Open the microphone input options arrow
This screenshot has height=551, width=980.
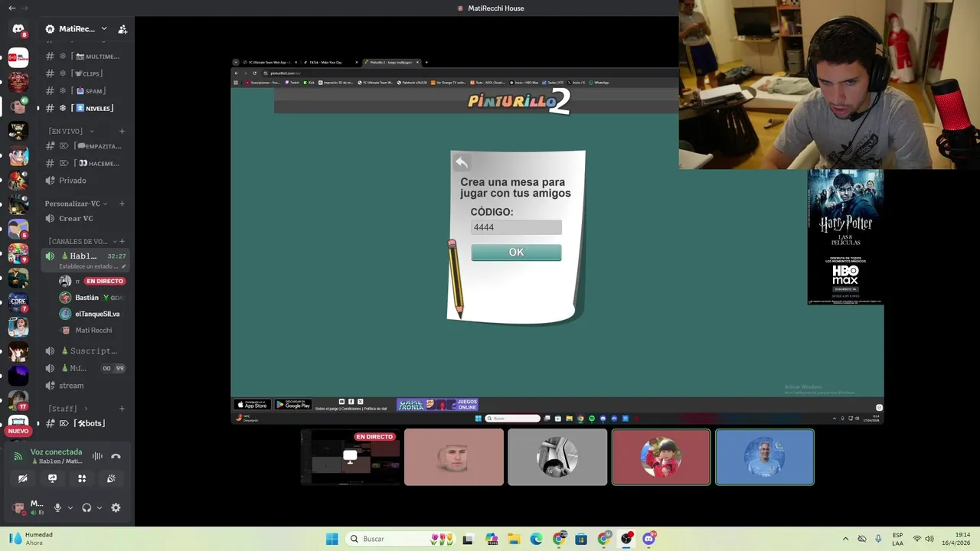70,507
